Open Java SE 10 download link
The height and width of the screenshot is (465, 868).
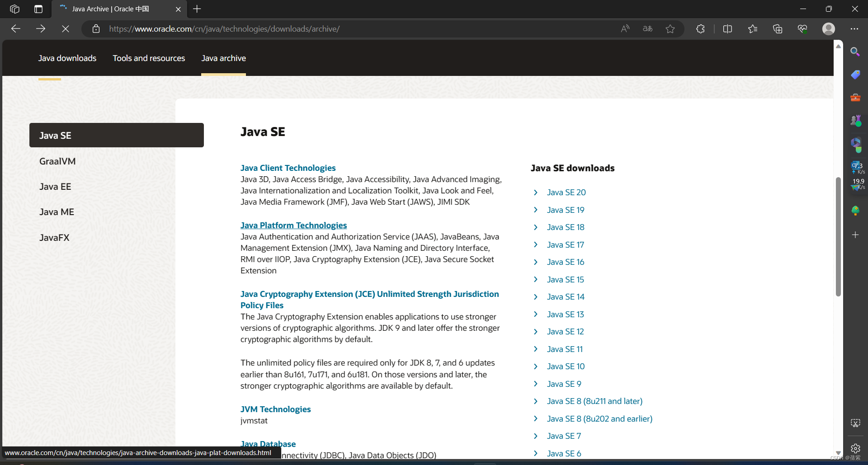tap(566, 366)
